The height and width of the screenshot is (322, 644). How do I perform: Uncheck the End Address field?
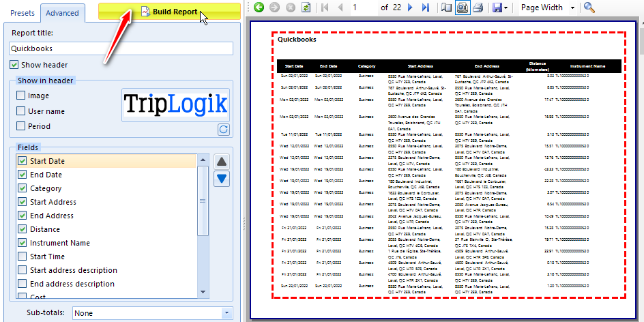[23, 215]
